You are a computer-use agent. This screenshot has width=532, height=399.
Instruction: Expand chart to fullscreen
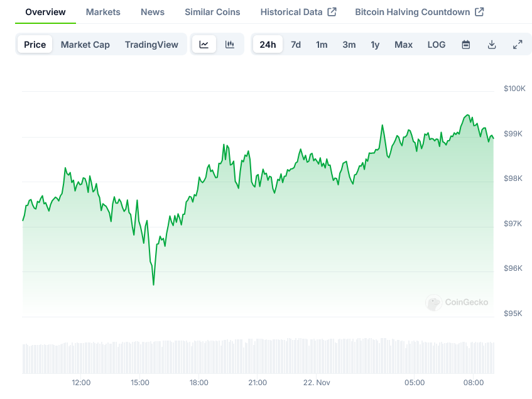click(518, 45)
